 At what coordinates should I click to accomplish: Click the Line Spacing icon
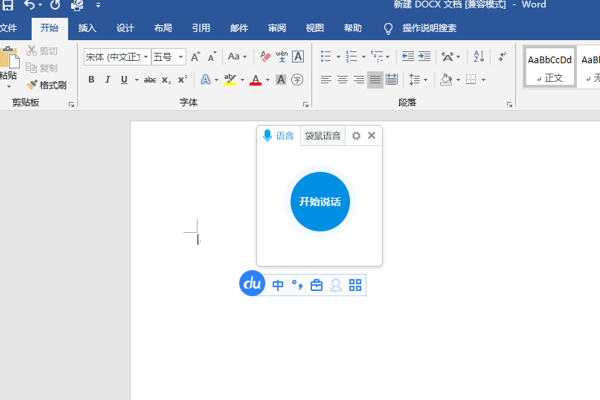click(414, 80)
